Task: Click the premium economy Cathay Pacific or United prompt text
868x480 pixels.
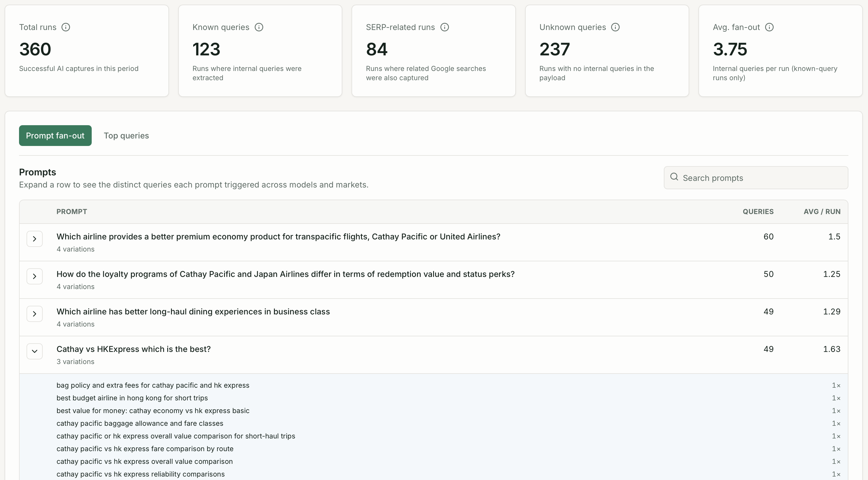Action: (278, 237)
